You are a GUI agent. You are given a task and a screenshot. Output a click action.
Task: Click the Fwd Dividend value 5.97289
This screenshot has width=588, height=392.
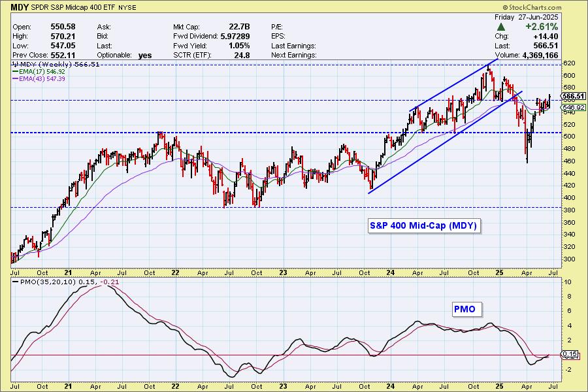tap(235, 37)
